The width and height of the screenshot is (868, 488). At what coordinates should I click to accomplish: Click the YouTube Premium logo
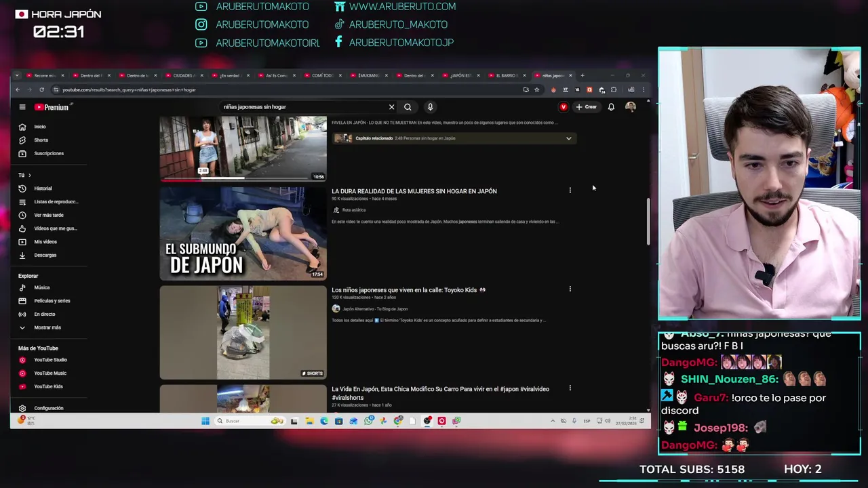pos(52,107)
